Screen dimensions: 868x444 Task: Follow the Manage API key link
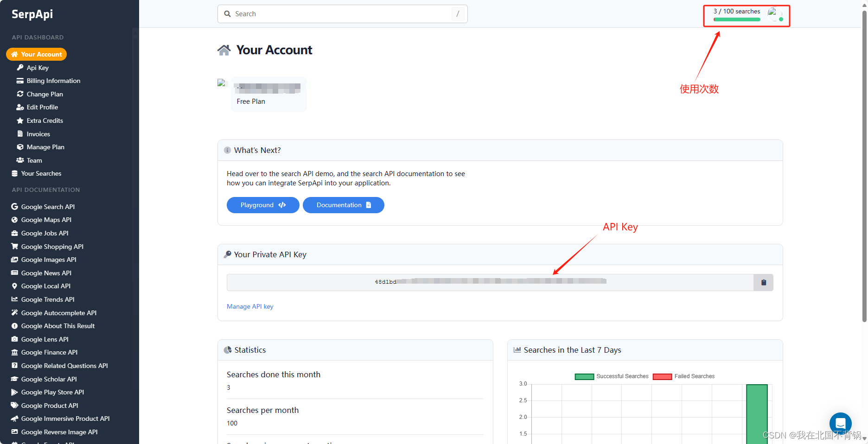pos(250,306)
